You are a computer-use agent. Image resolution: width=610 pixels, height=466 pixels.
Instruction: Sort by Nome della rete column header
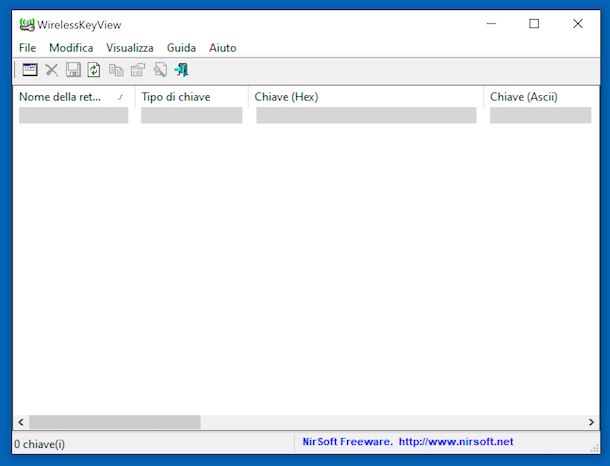click(74, 97)
